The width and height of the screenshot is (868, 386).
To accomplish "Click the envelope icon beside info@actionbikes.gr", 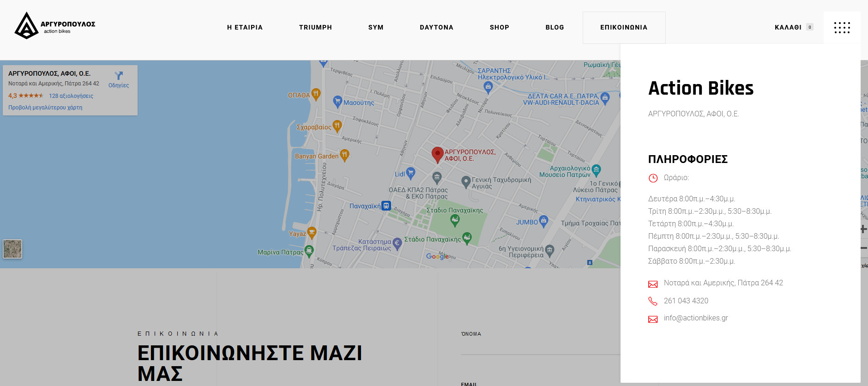I will click(653, 319).
